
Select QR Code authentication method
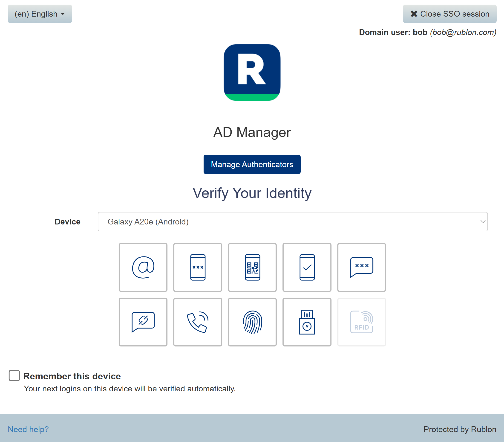point(252,267)
